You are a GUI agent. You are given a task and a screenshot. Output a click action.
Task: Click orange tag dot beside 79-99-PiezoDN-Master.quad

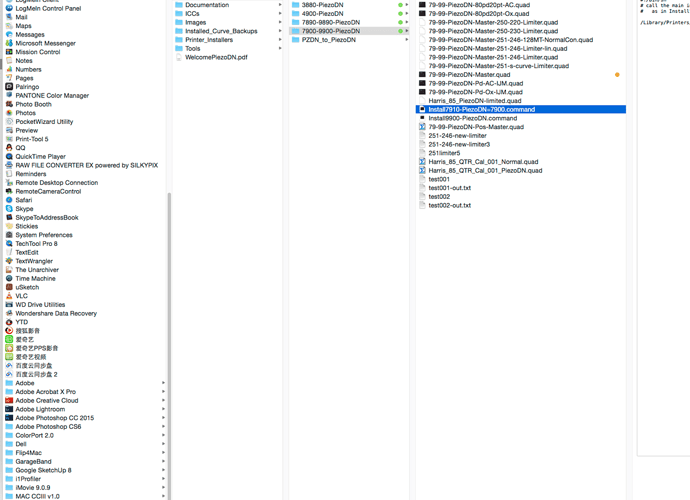pyautogui.click(x=617, y=75)
